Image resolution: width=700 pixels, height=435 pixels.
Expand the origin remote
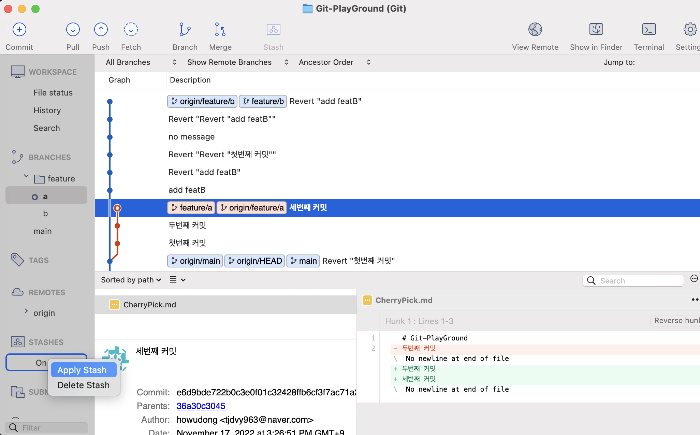26,311
